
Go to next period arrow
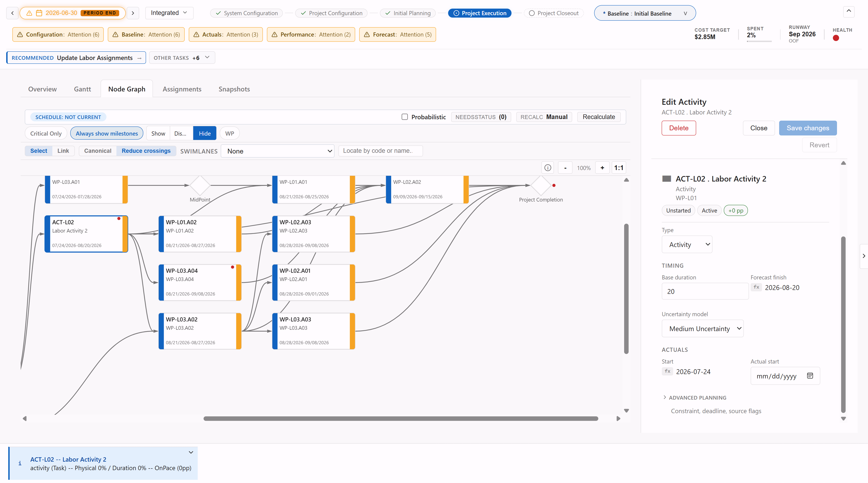(133, 13)
